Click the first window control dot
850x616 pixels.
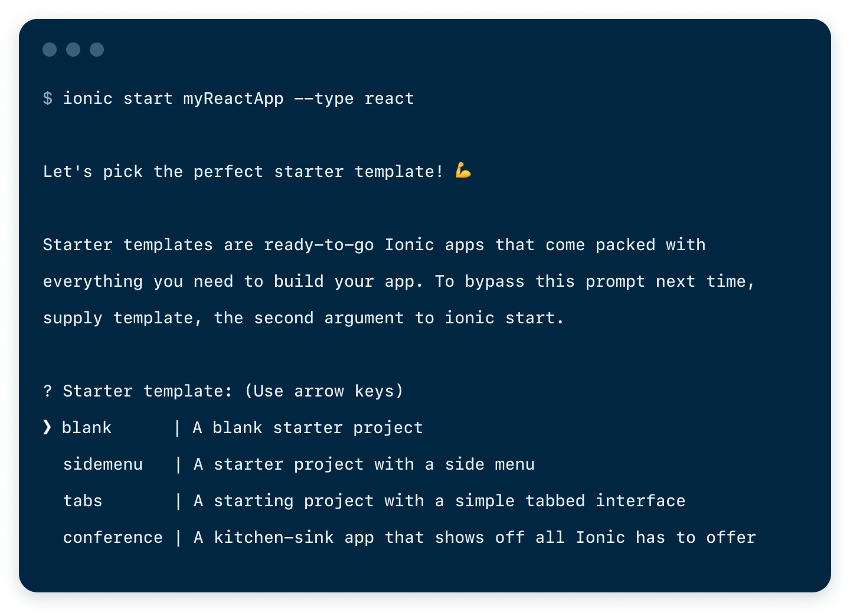click(50, 50)
